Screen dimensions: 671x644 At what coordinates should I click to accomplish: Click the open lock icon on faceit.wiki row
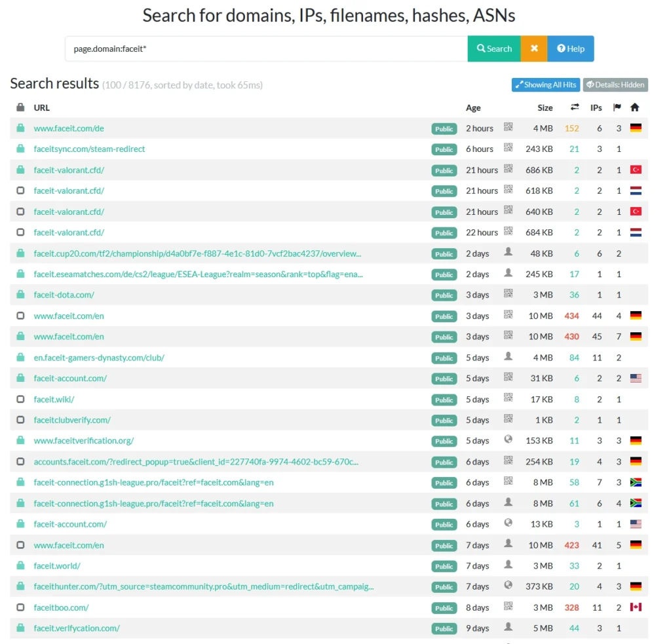coord(20,399)
